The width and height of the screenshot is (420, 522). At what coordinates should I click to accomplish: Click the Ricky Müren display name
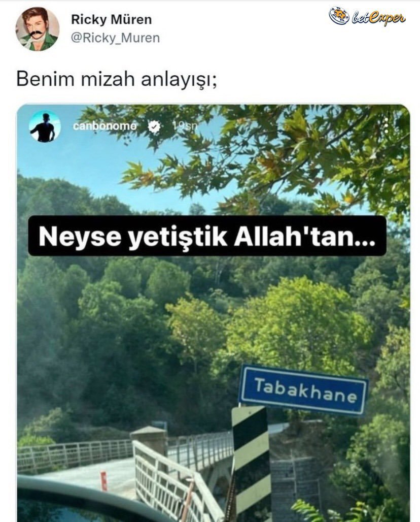pyautogui.click(x=111, y=20)
